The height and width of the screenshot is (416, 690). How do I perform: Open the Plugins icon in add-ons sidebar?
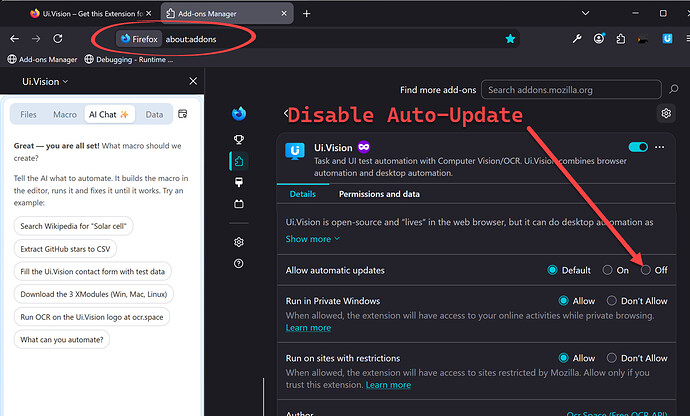pyautogui.click(x=239, y=204)
